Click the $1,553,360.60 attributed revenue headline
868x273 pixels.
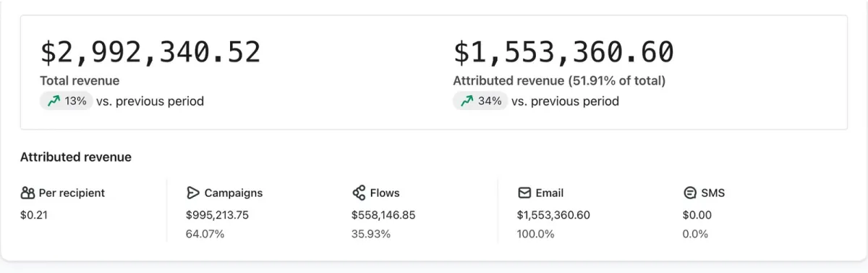click(x=563, y=53)
